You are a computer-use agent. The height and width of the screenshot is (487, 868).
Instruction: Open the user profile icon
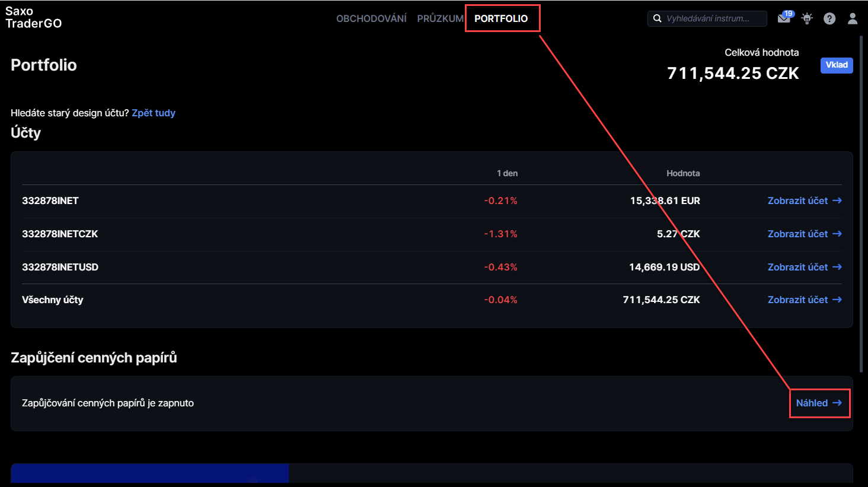click(853, 18)
